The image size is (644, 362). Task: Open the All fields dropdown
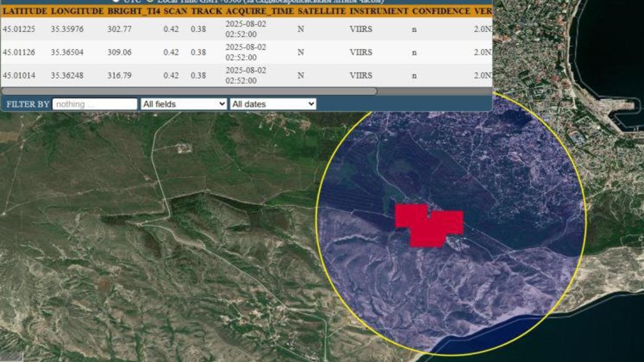pyautogui.click(x=184, y=104)
